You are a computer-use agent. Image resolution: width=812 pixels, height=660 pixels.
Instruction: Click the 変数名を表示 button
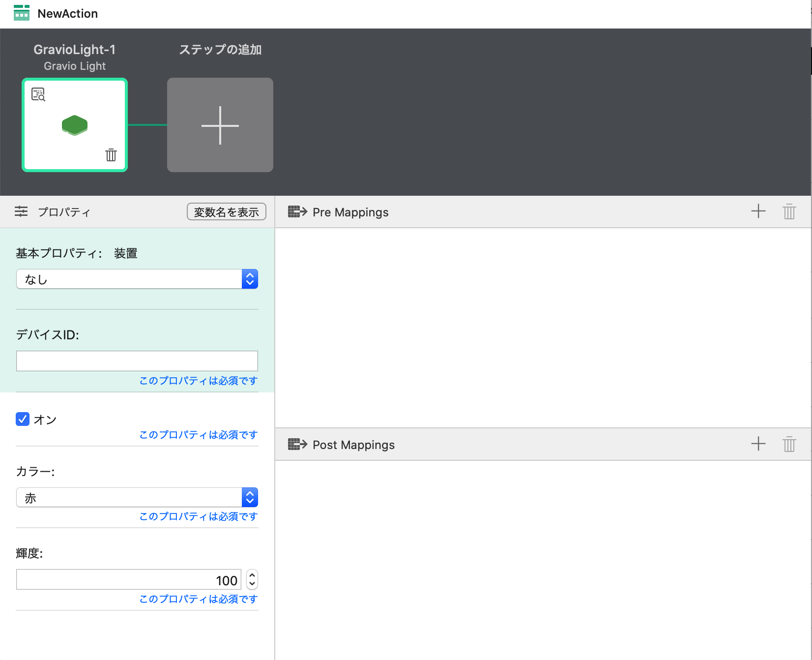[226, 212]
